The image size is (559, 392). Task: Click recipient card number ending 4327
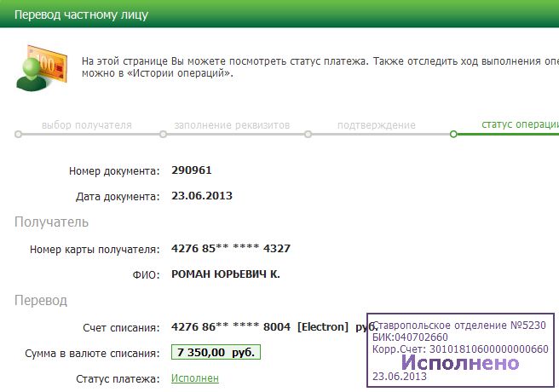(x=231, y=249)
